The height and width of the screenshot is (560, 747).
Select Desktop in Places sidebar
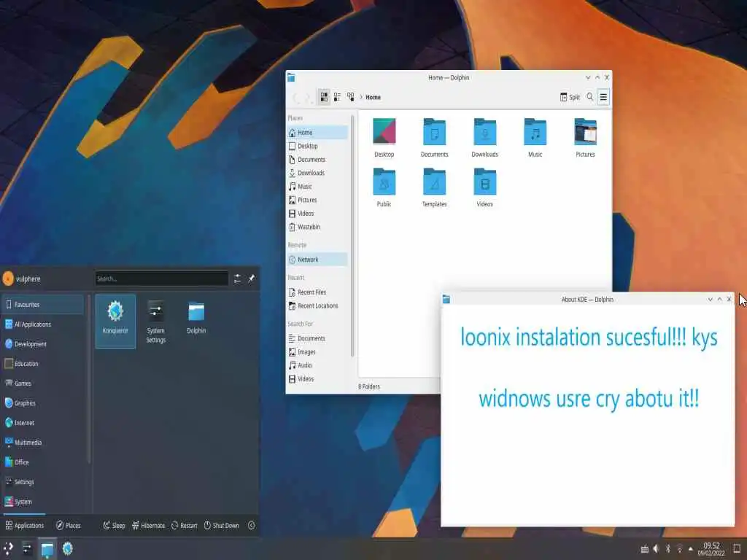pyautogui.click(x=318, y=146)
